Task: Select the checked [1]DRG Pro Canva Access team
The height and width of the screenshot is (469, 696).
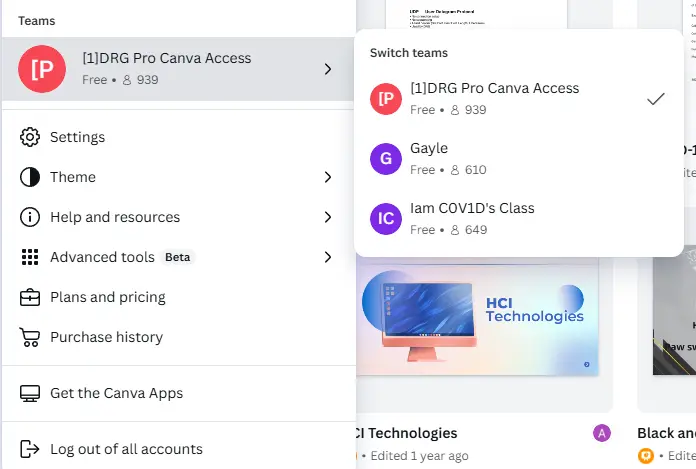Action: pyautogui.click(x=518, y=99)
